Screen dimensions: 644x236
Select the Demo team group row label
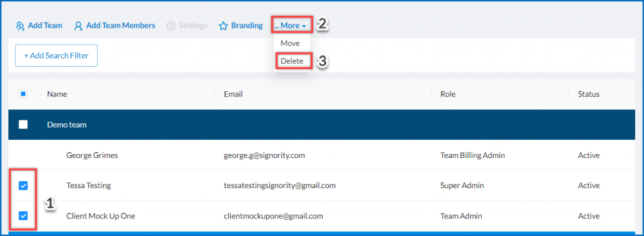67,125
